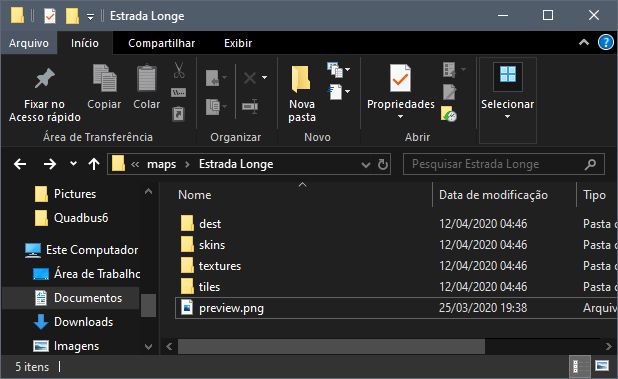The image size is (618, 379).
Task: Switch to large icons view in status bar
Action: tap(602, 366)
